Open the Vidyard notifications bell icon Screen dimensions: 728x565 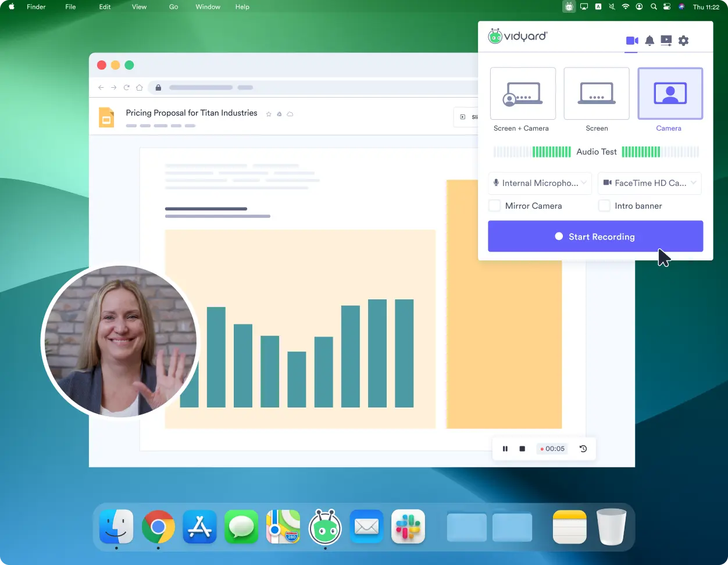(x=650, y=41)
